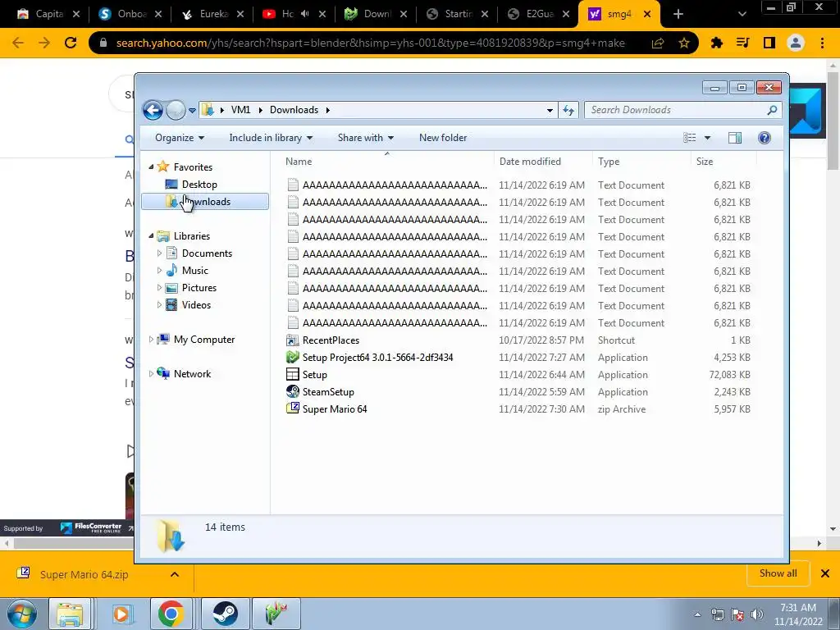840x630 pixels.
Task: Click the taskbar volume speaker icon
Action: pyautogui.click(x=757, y=614)
